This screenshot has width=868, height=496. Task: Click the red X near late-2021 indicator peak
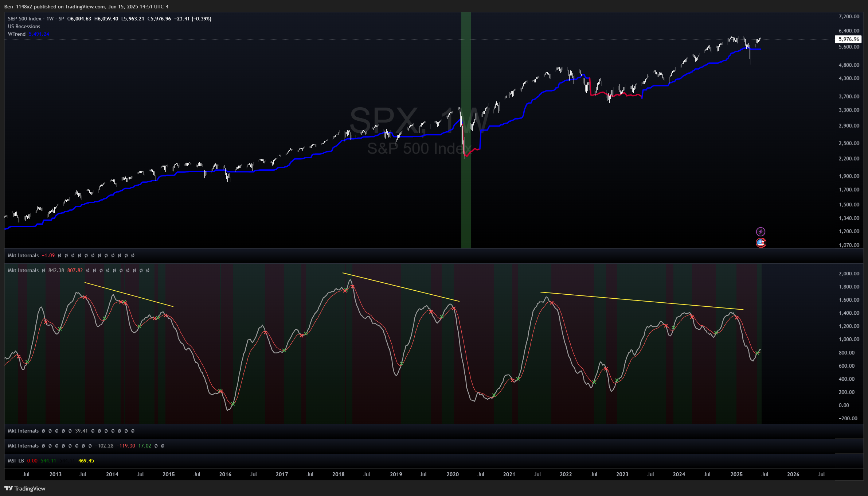click(552, 303)
